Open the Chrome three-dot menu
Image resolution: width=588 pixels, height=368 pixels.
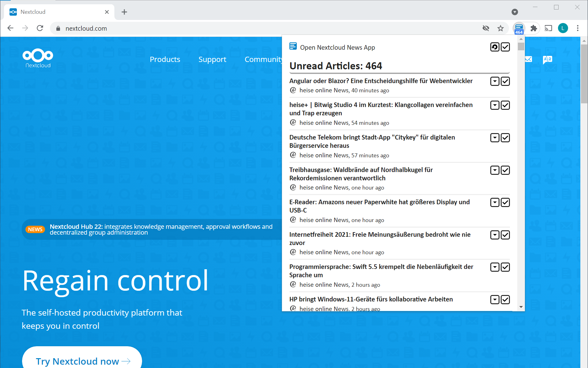coord(578,28)
